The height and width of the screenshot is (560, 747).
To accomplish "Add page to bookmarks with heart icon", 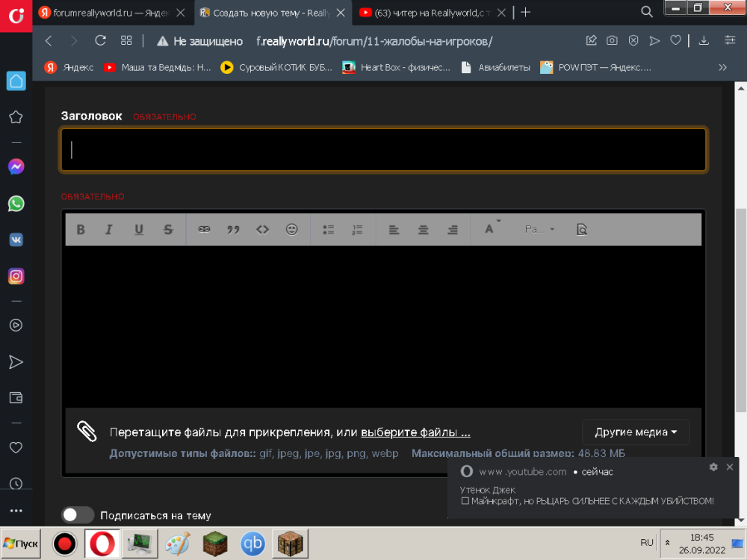I will pyautogui.click(x=675, y=41).
